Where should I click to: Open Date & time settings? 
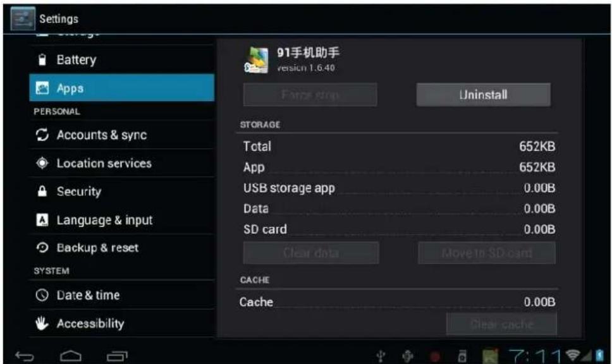click(x=122, y=295)
